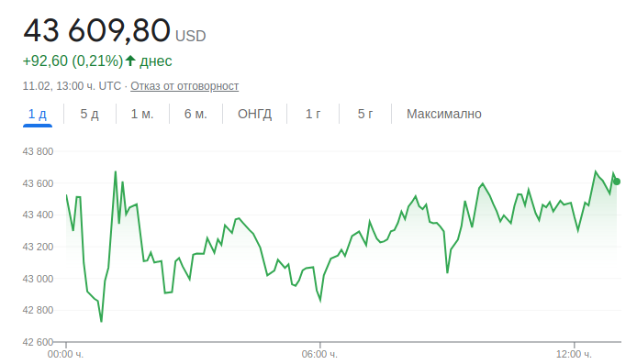Open the 5 г range tab
This screenshot has width=637, height=364.
tap(364, 114)
